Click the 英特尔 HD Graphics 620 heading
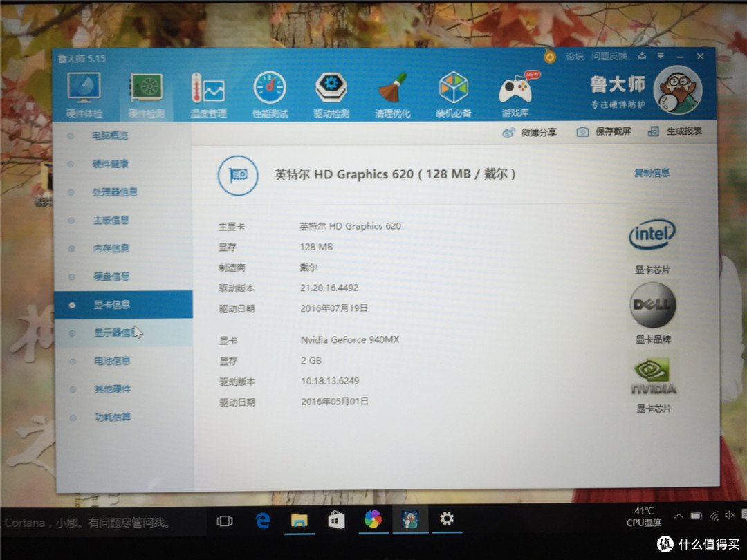The height and width of the screenshot is (560, 747). pyautogui.click(x=395, y=174)
